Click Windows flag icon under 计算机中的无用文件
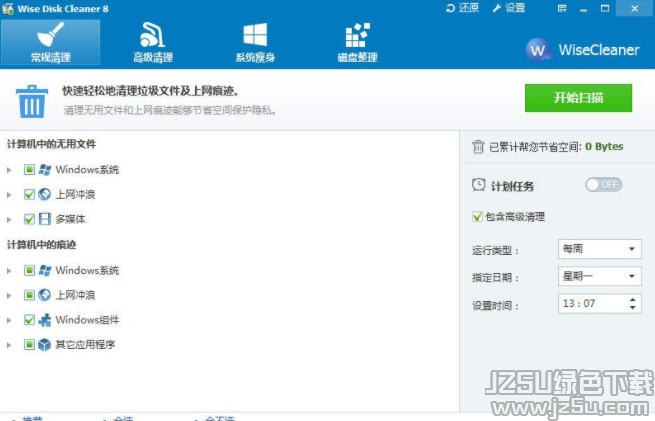Screen dimensions: 655x421 click(45, 170)
